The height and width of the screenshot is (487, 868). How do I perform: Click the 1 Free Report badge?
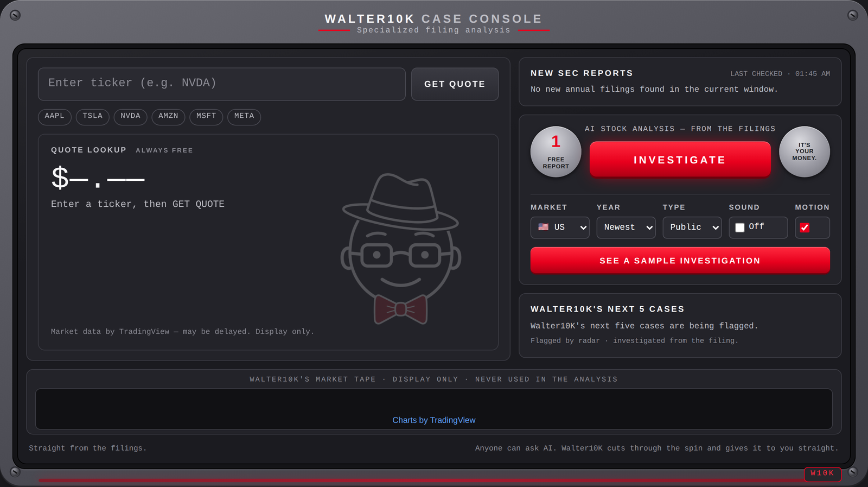click(556, 152)
